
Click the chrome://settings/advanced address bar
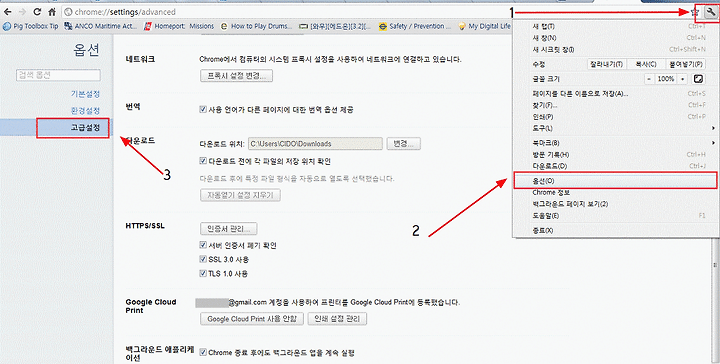(x=374, y=12)
